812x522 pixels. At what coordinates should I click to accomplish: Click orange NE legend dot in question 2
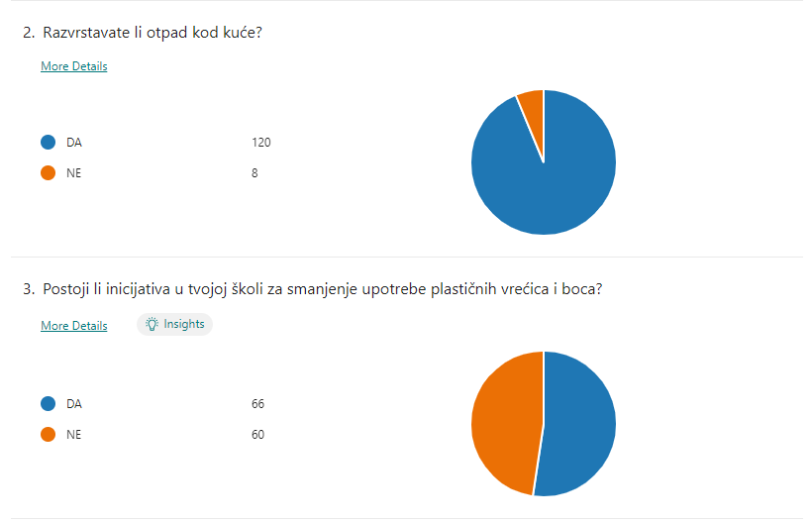click(49, 173)
